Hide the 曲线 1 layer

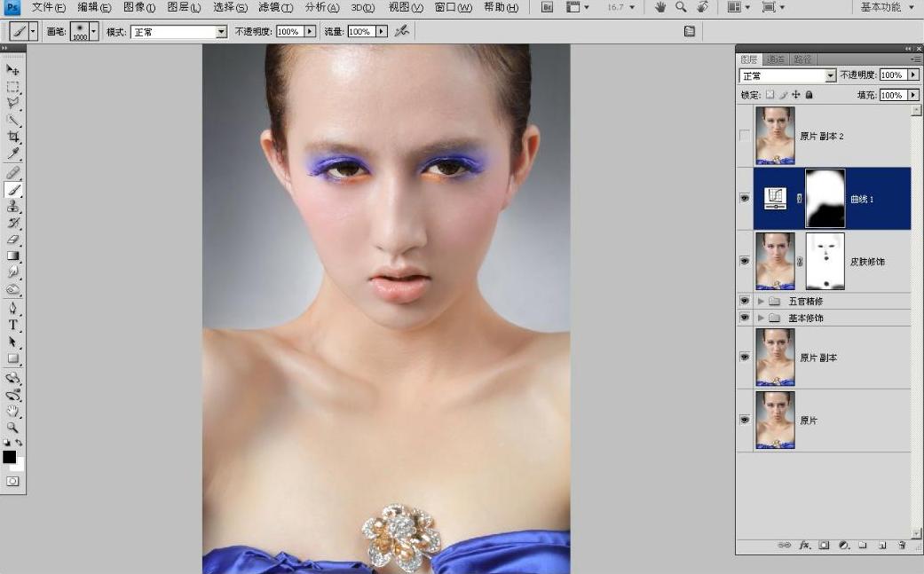745,199
